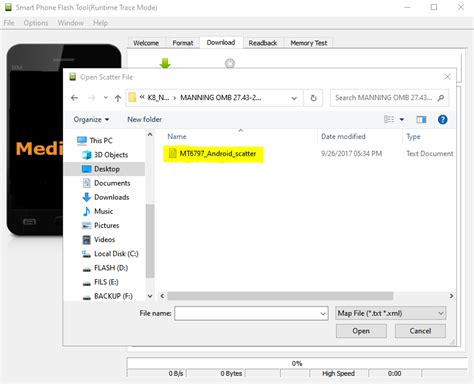Click the MANNING OMB breadcrumb segment

pyautogui.click(x=221, y=98)
